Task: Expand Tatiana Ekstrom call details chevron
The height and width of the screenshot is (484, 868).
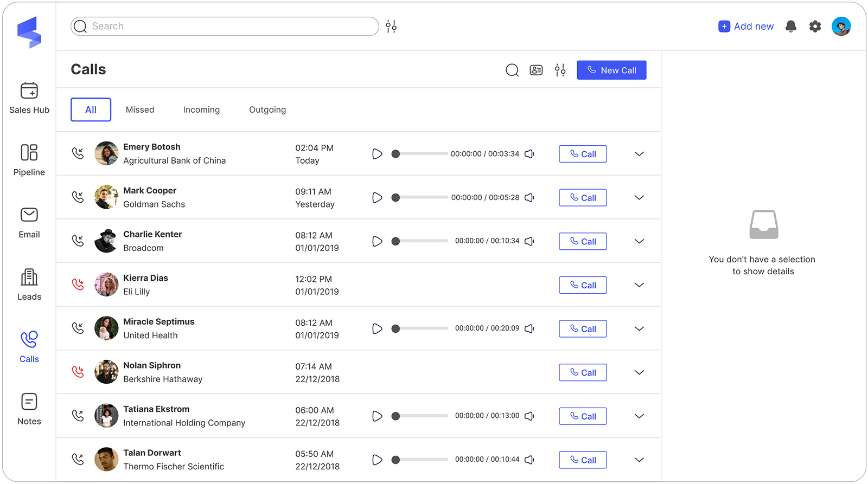Action: (x=639, y=416)
